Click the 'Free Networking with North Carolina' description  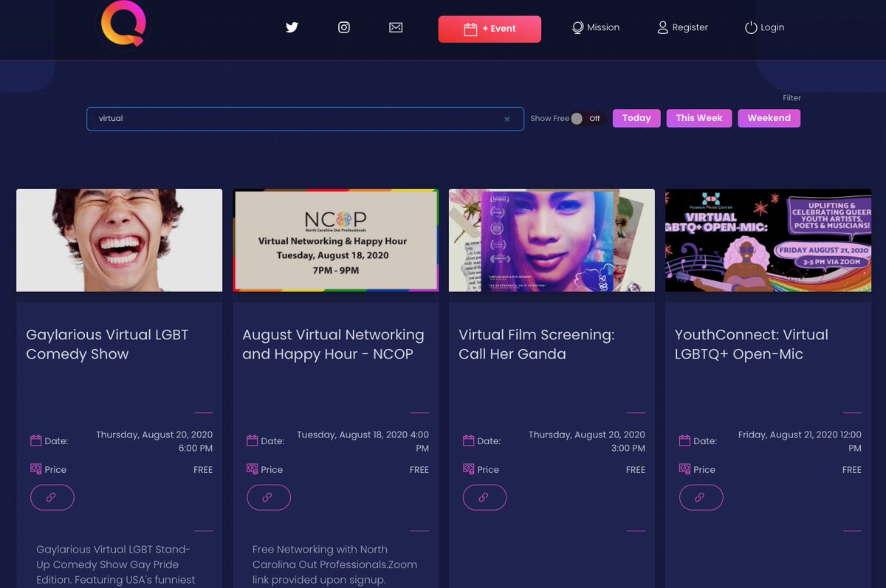point(334,564)
